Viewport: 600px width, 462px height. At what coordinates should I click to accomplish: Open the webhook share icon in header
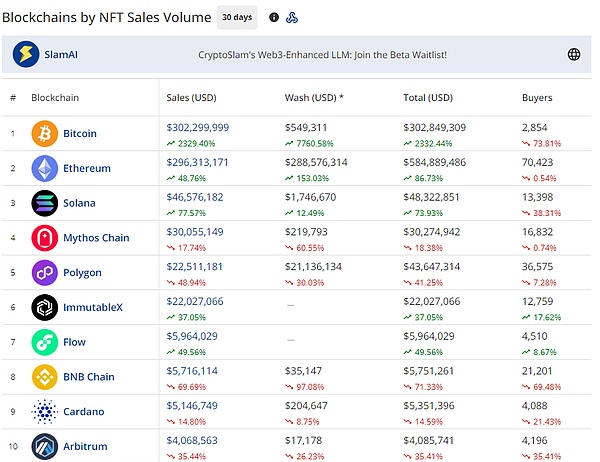point(291,17)
